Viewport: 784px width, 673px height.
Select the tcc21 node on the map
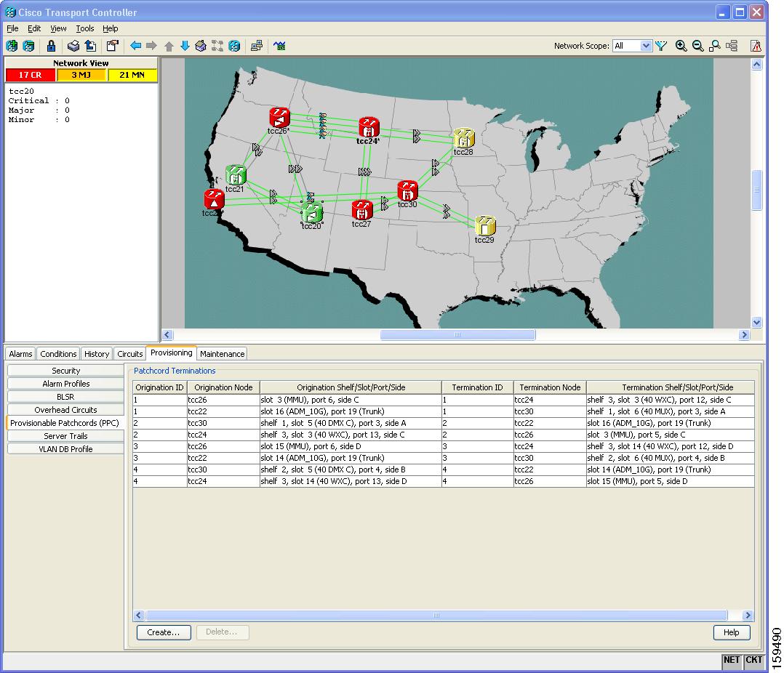click(x=236, y=175)
